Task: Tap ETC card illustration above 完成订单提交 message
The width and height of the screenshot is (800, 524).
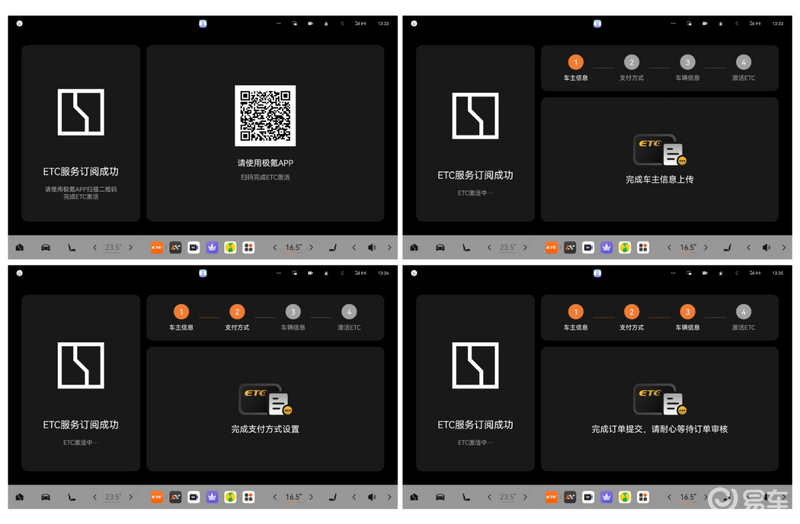Action: pyautogui.click(x=660, y=400)
